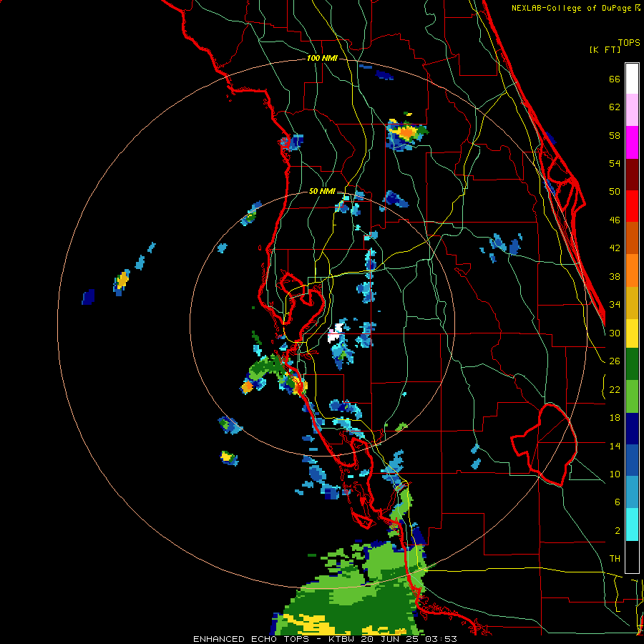The width and height of the screenshot is (644, 644).
Task: Click the legend value "14"
Action: click(x=615, y=446)
